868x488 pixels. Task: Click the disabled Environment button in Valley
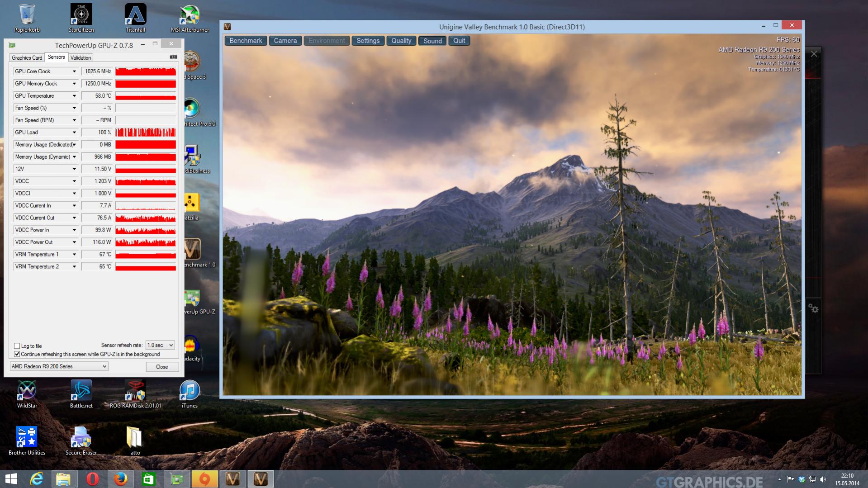(x=327, y=41)
